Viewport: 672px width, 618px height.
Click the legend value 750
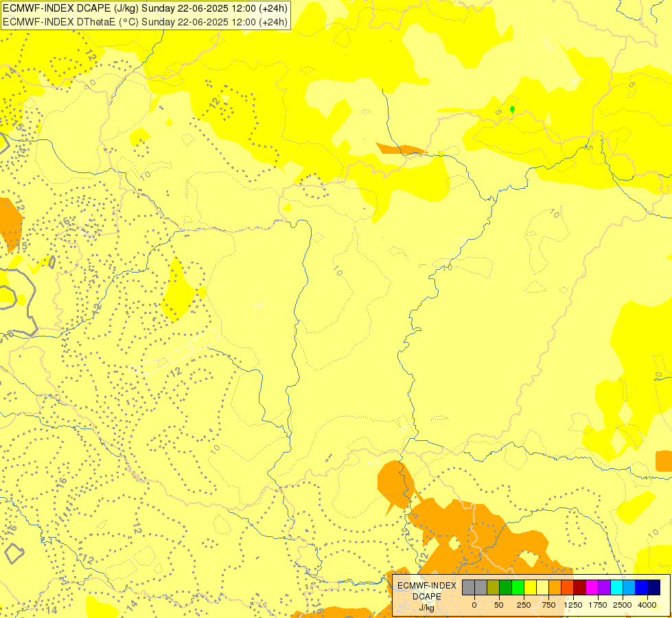coord(548,605)
